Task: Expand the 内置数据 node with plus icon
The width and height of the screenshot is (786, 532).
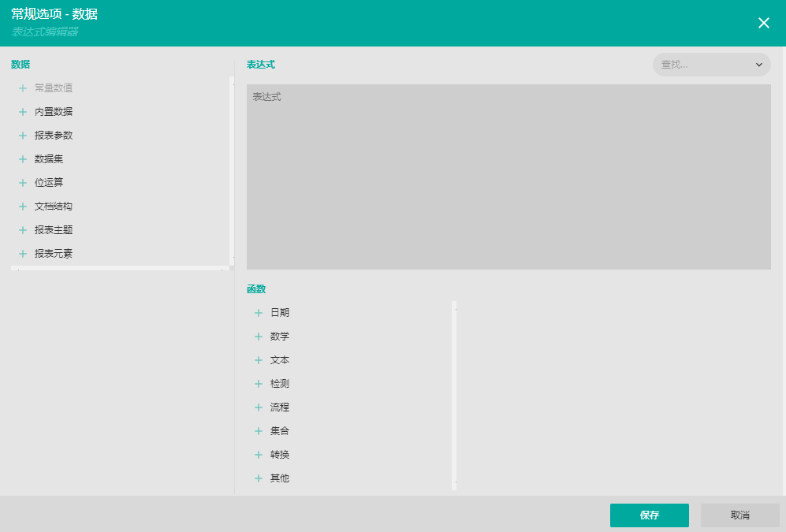Action: (x=23, y=112)
